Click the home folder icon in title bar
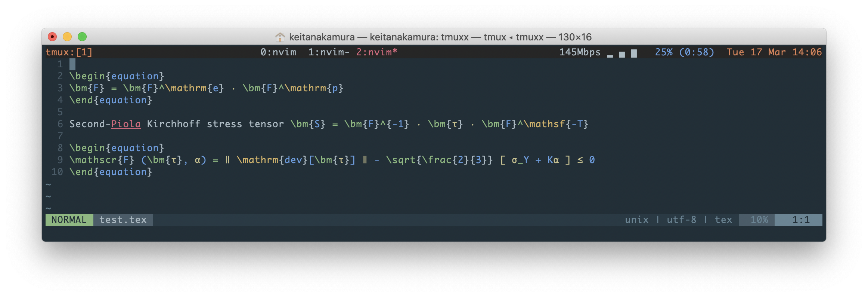868x297 pixels. [280, 37]
